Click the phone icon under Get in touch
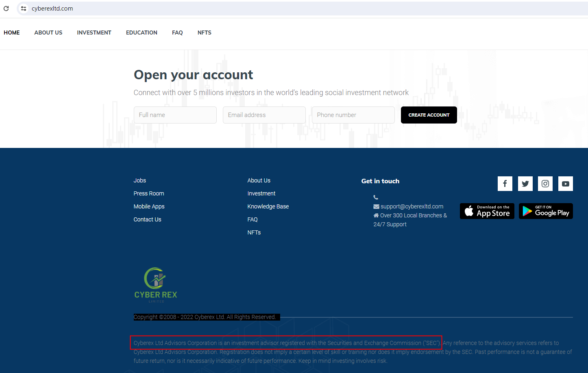This screenshot has height=373, width=588. [376, 197]
